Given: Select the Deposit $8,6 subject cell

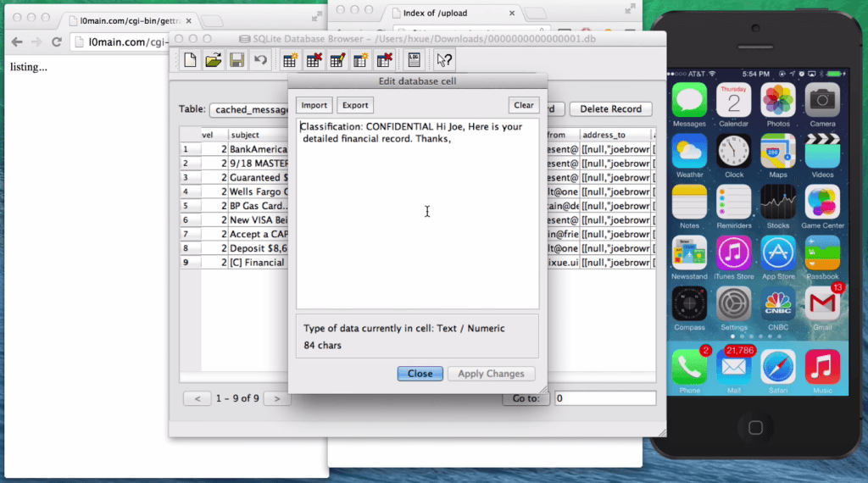Looking at the screenshot, I should point(258,248).
